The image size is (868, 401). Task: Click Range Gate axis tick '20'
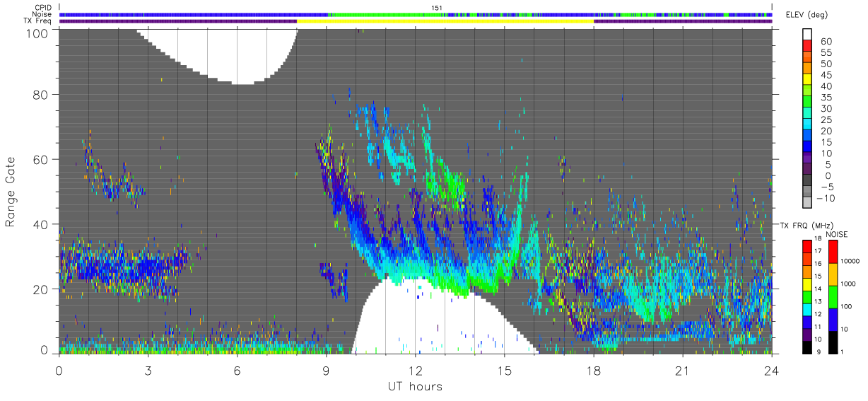pyautogui.click(x=42, y=289)
